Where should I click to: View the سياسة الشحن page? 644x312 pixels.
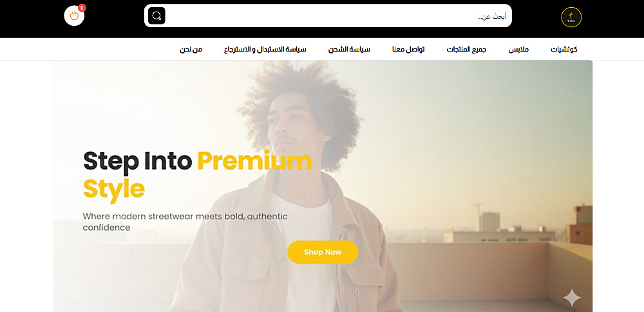tap(349, 50)
